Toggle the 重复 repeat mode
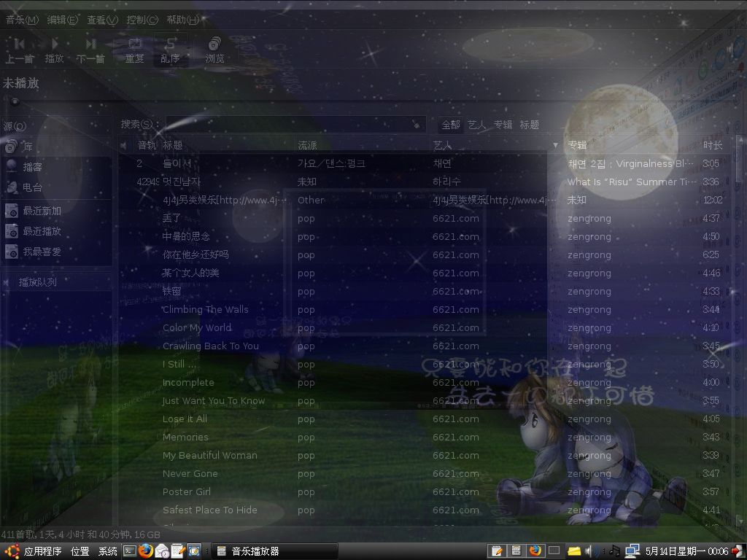Viewport: 747px width, 560px height. click(135, 50)
